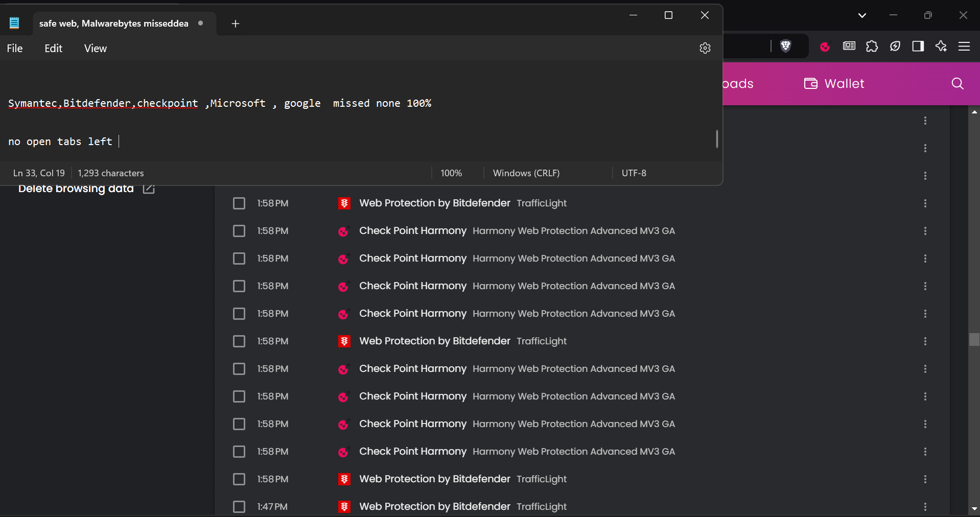980x517 pixels.
Task: Open three-dot menu for the 1:47 PM entry
Action: 925,507
